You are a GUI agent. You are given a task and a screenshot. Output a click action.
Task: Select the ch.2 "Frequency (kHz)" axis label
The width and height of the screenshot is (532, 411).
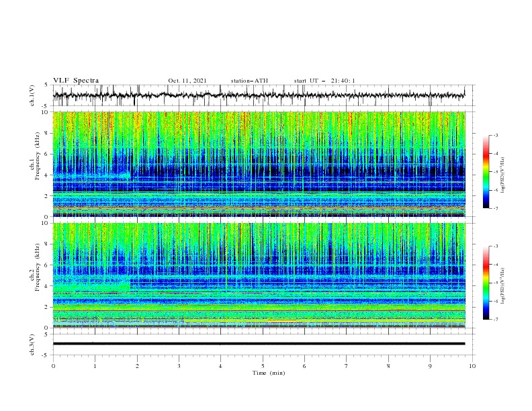click(38, 267)
